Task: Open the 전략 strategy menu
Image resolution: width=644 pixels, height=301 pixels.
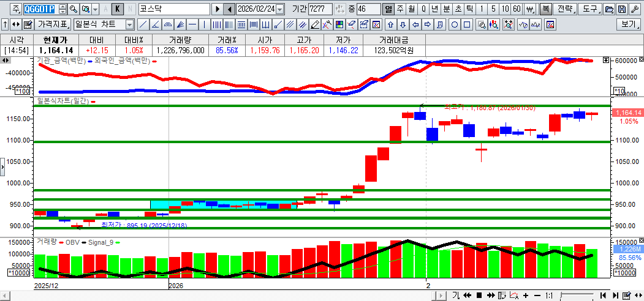Action: click(x=565, y=9)
